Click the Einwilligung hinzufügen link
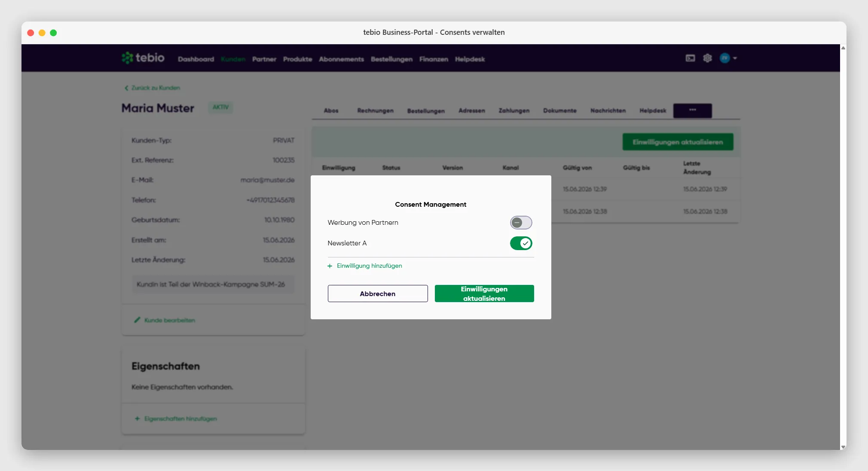Image resolution: width=868 pixels, height=471 pixels. 369,266
